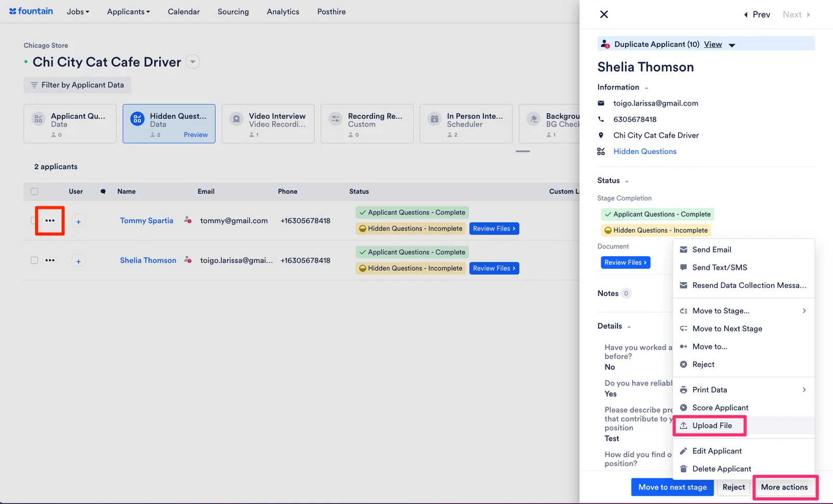Click the Reject button at the panel bottom
Image resolution: width=833 pixels, height=504 pixels.
tap(734, 487)
